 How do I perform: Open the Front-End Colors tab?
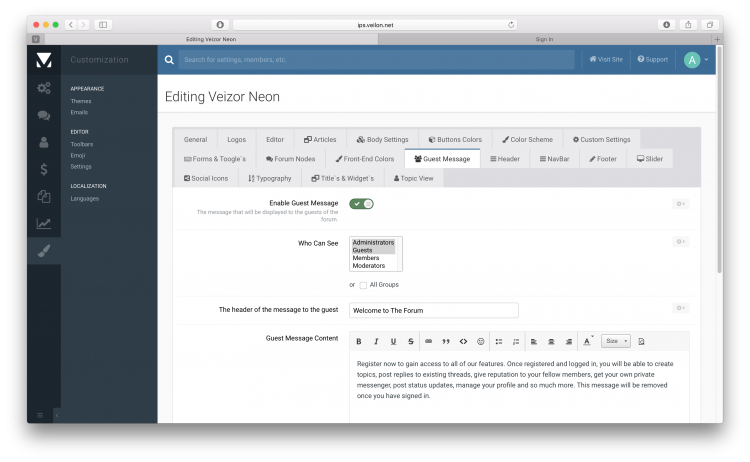(x=365, y=159)
